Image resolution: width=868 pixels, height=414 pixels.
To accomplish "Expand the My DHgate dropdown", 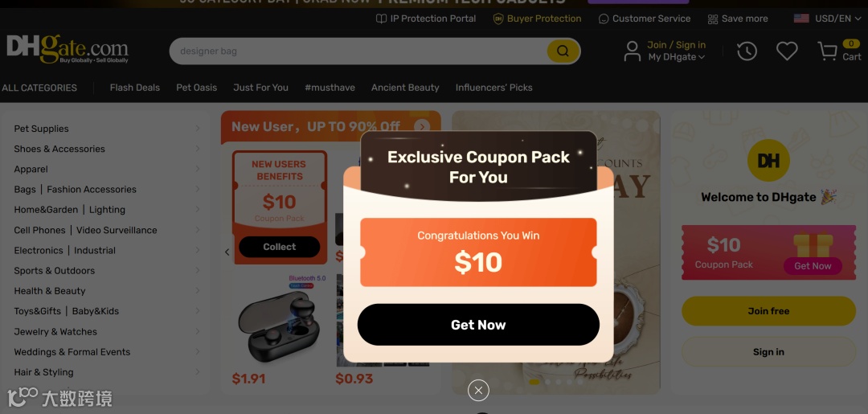I will (677, 57).
